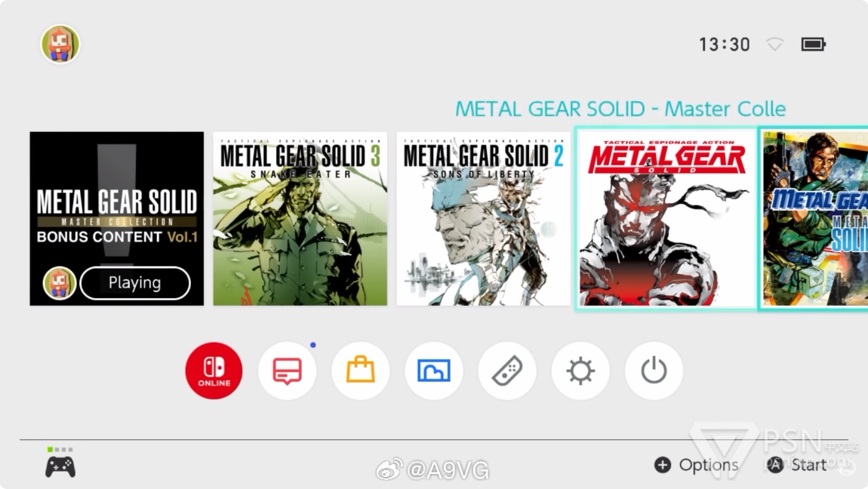Image resolution: width=868 pixels, height=489 pixels.
Task: Select the Metal Gear Solid 3 Snake Eater tile
Action: click(x=300, y=219)
